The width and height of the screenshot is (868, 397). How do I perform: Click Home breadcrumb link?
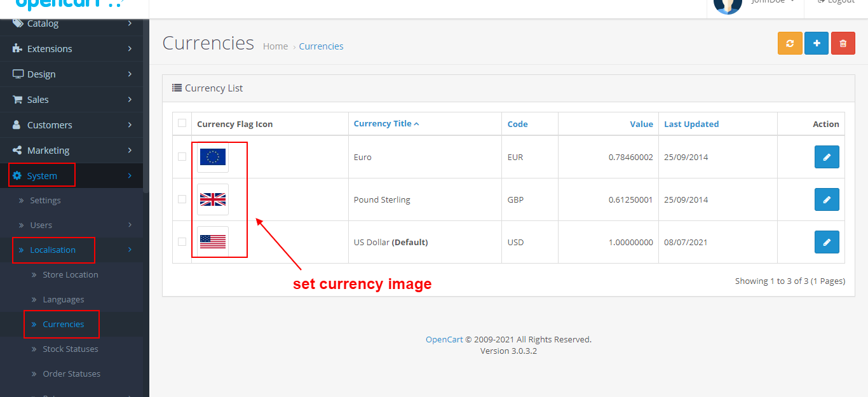(x=275, y=46)
